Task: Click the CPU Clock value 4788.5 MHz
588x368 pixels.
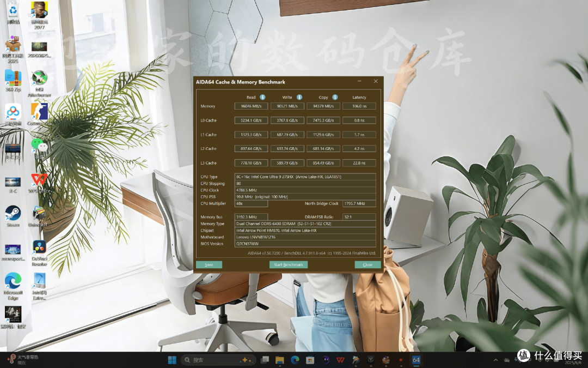Action: coord(305,190)
